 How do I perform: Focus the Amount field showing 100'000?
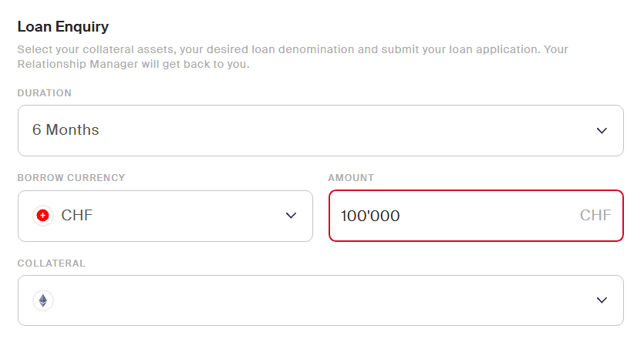point(371,216)
